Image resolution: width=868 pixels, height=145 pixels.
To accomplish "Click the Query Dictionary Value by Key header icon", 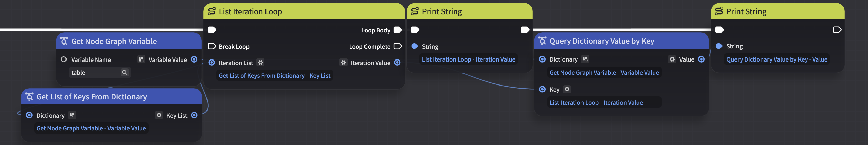I will [542, 41].
